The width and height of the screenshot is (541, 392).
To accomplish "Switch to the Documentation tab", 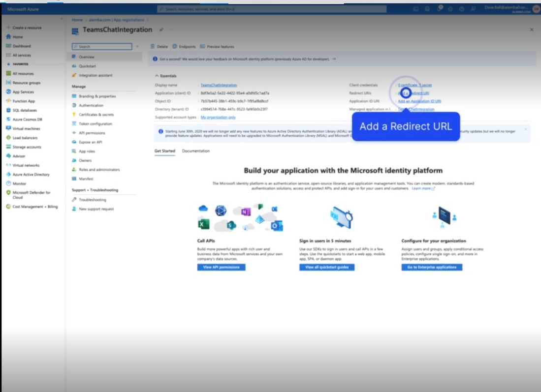I will pos(195,151).
